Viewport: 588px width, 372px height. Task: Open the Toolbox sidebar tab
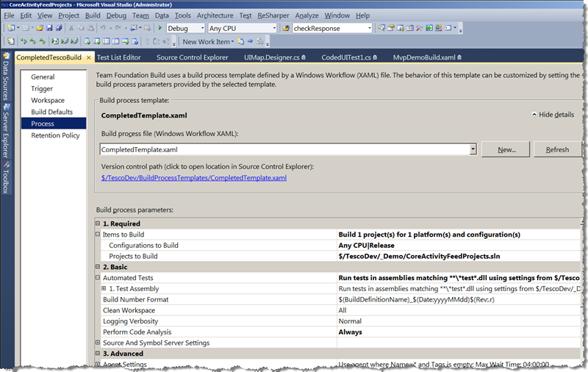[6, 178]
